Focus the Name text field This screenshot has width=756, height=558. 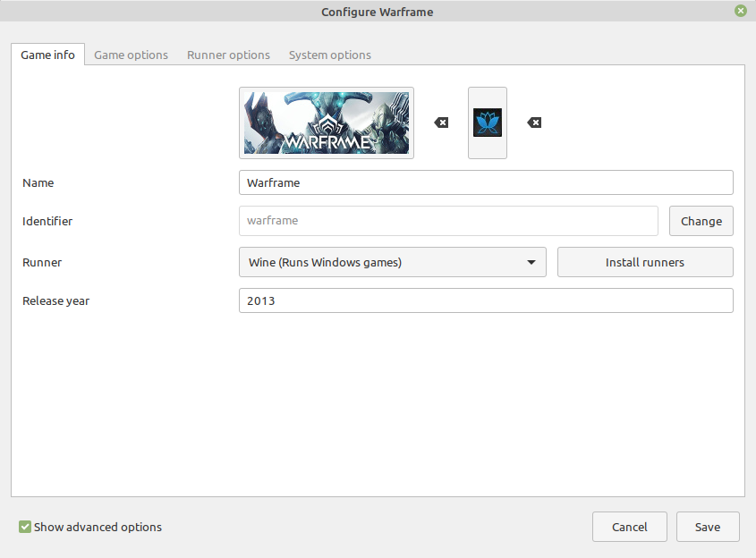[486, 182]
